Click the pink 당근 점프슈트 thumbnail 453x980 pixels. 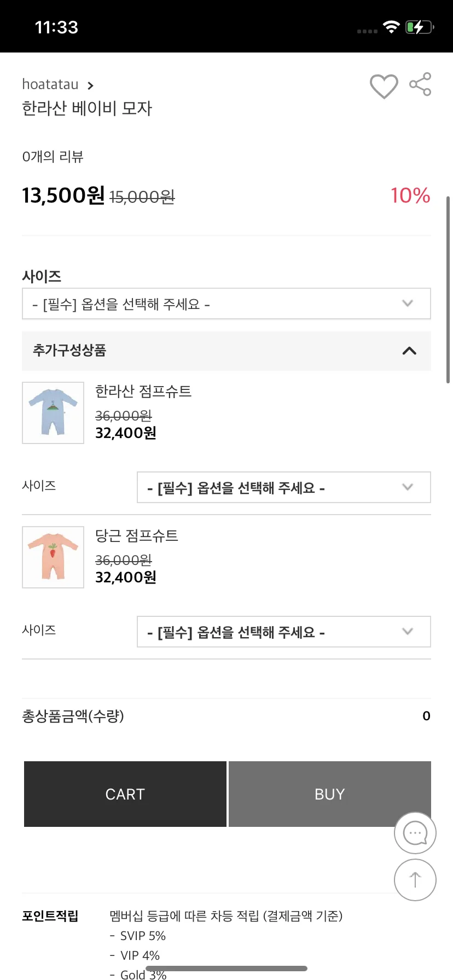pos(53,557)
